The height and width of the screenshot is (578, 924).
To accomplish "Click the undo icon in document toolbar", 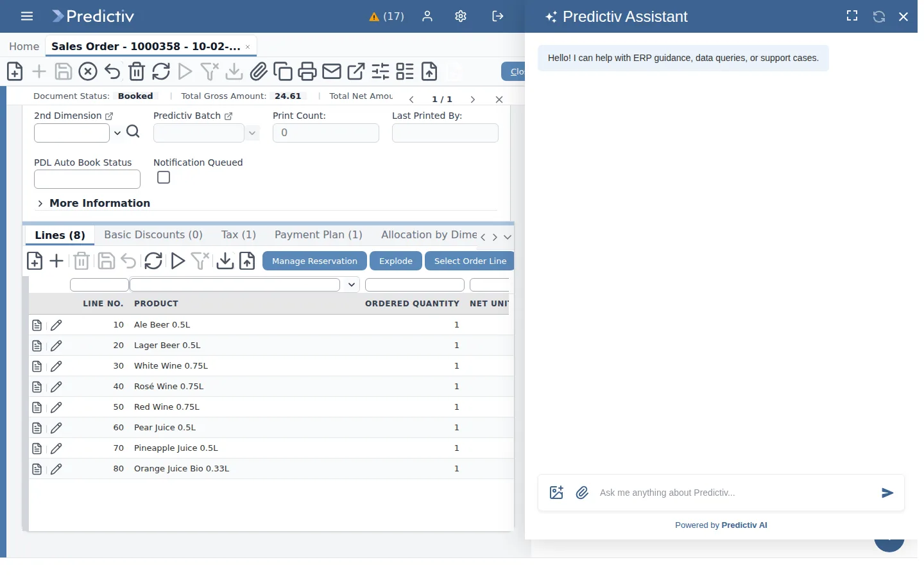I will click(112, 71).
